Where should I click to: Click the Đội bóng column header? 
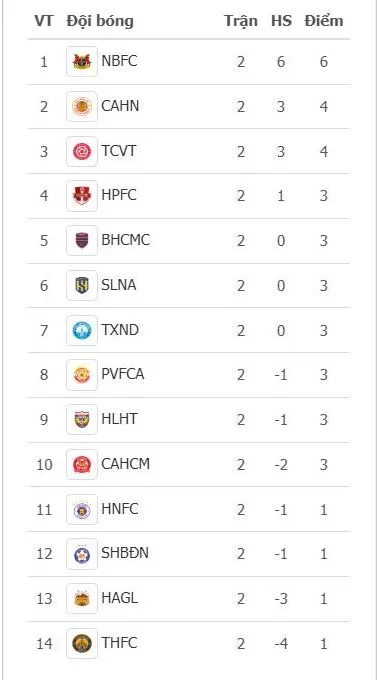(100, 22)
